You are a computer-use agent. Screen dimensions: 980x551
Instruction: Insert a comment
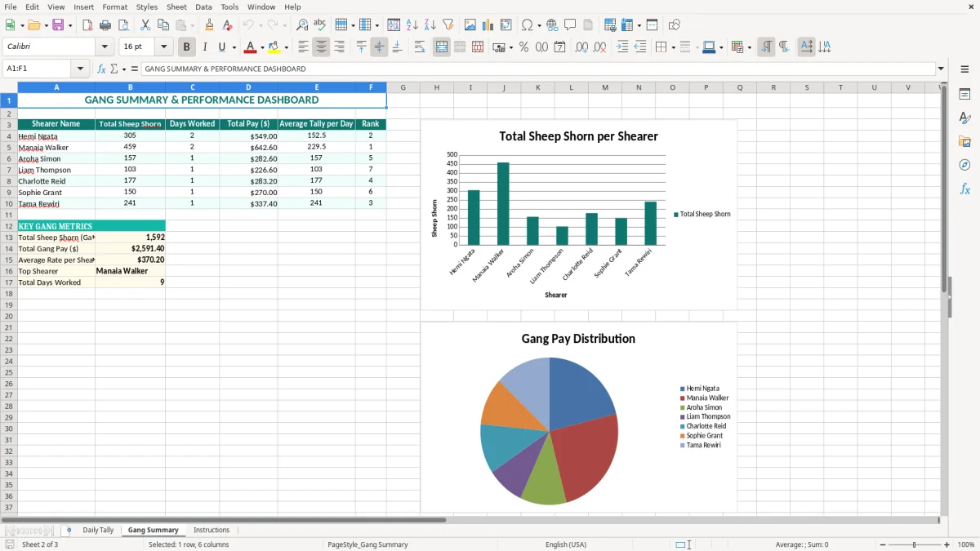pyautogui.click(x=570, y=25)
